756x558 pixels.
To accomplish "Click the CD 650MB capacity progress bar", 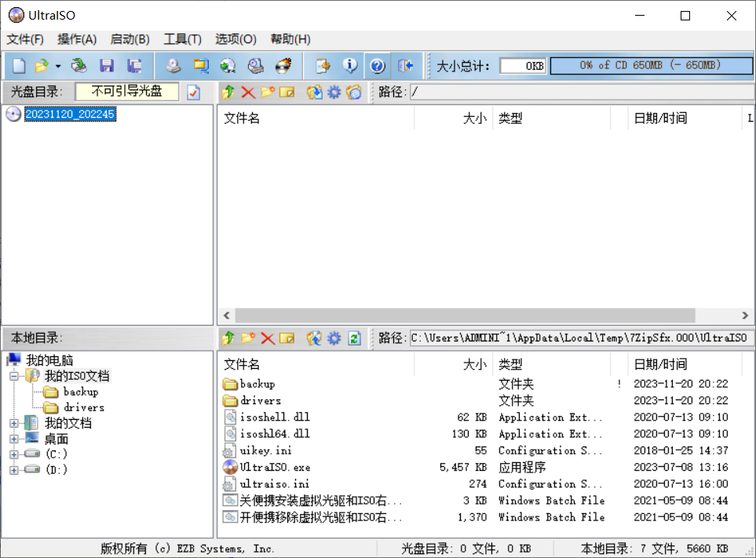I will pyautogui.click(x=650, y=66).
